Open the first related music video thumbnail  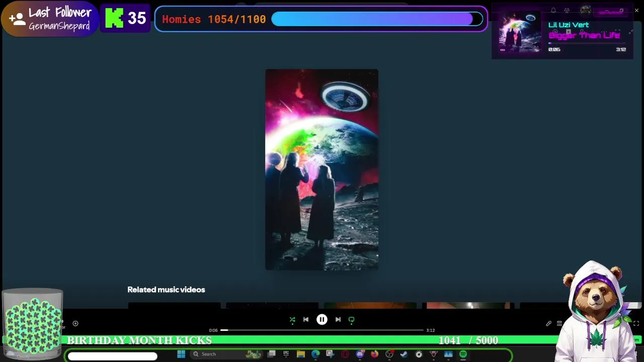point(174,305)
